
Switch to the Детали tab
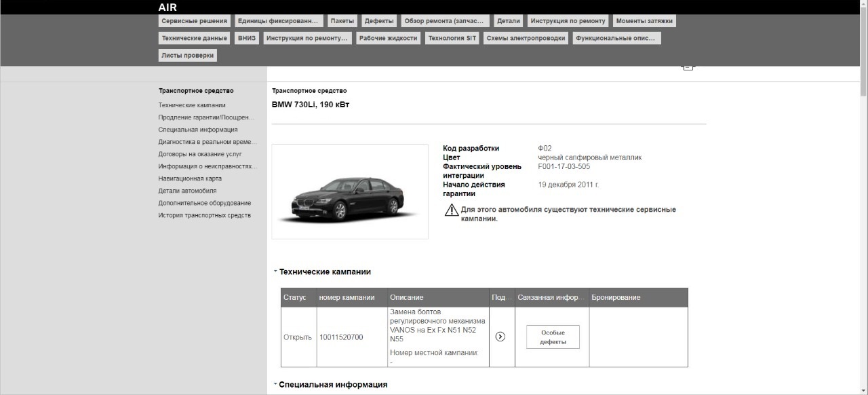pos(508,21)
